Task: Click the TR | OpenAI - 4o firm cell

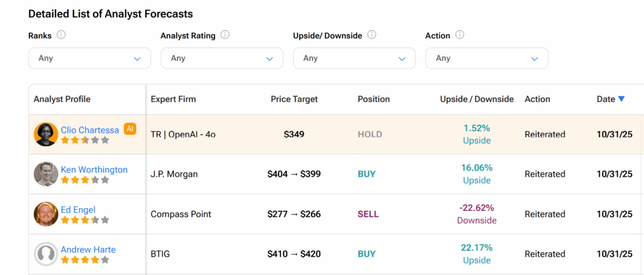Action: pos(183,135)
